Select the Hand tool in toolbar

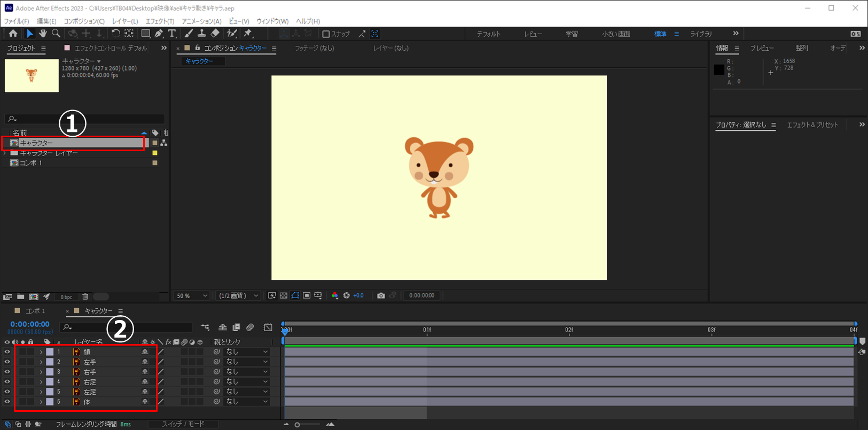tap(43, 34)
